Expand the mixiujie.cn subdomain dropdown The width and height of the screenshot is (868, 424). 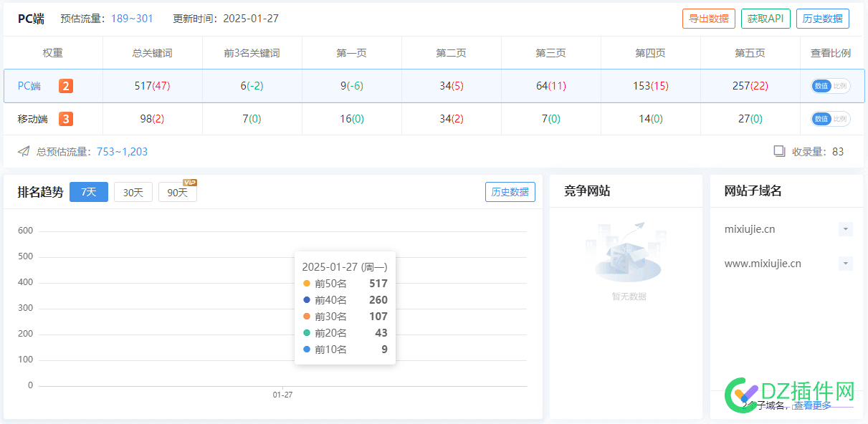coord(846,229)
